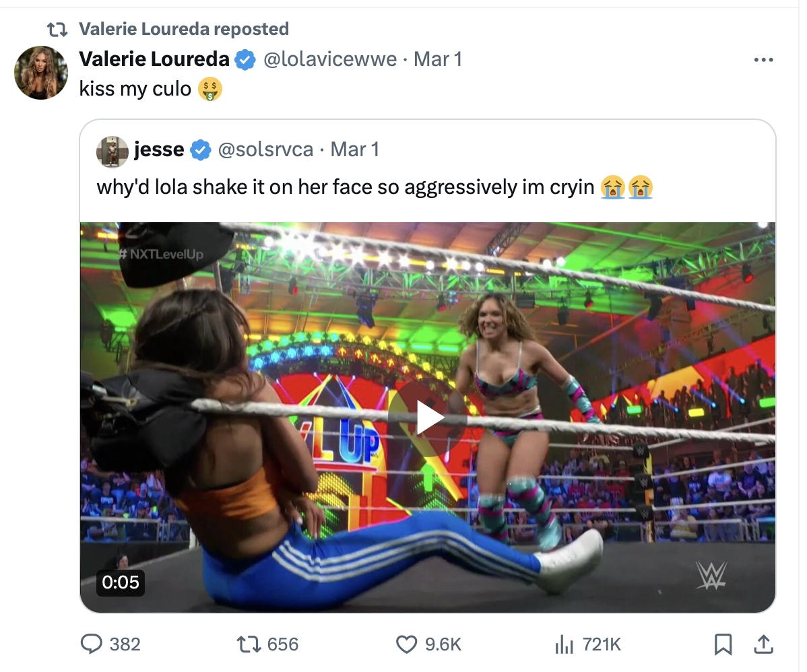Image resolution: width=807 pixels, height=672 pixels.
Task: Click the repost arrows icon above the tweet
Action: 57,30
